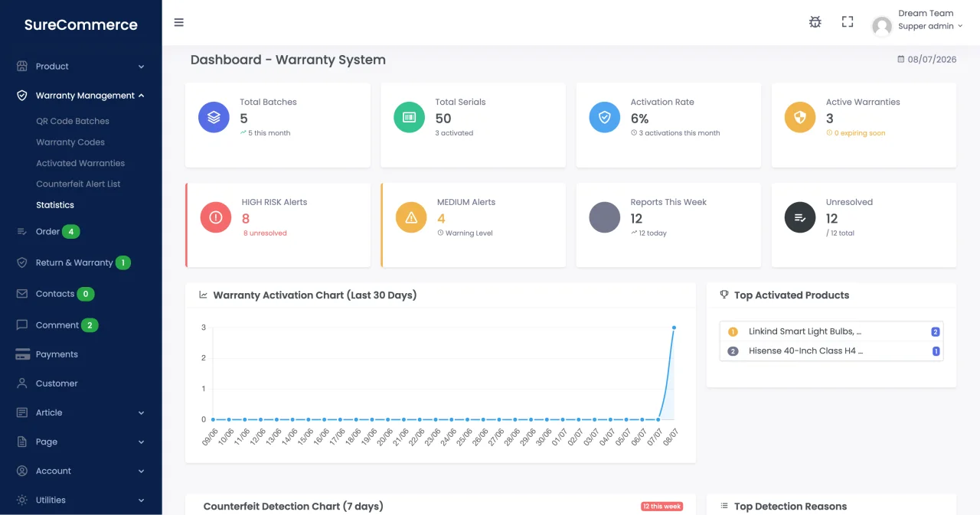Click the Reports This Week gray circle icon
The width and height of the screenshot is (980, 515).
(605, 217)
